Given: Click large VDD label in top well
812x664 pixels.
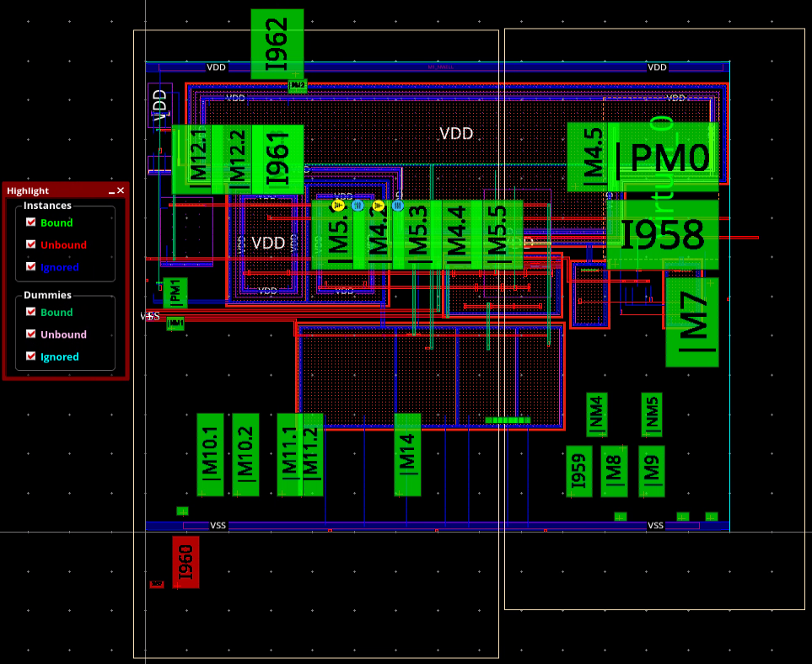Looking at the screenshot, I should click(x=456, y=133).
